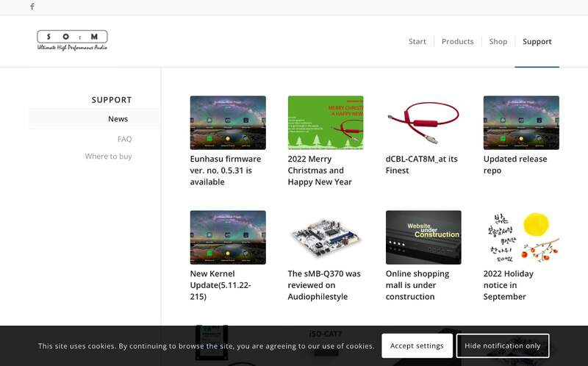588x366 pixels.
Task: Click the SOtM logo
Action: click(72, 40)
